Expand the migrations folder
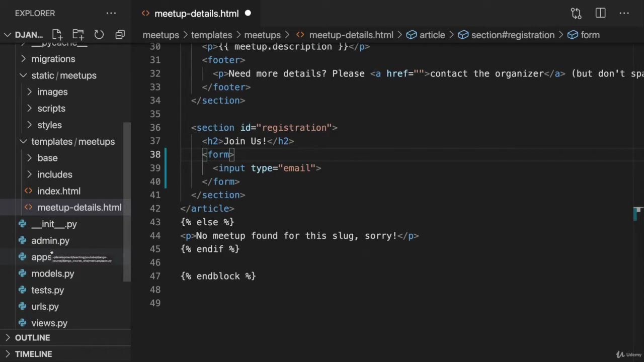This screenshot has height=362, width=644. coord(53,59)
